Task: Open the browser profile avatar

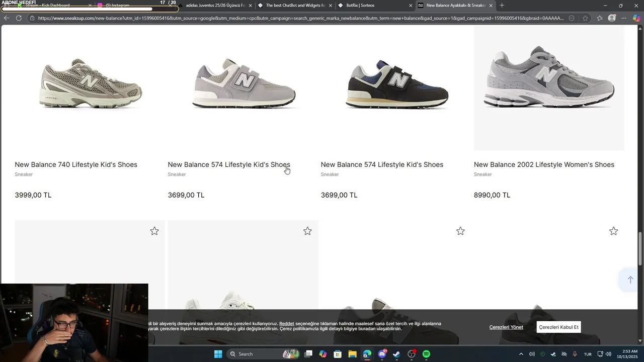Action: pyautogui.click(x=612, y=18)
